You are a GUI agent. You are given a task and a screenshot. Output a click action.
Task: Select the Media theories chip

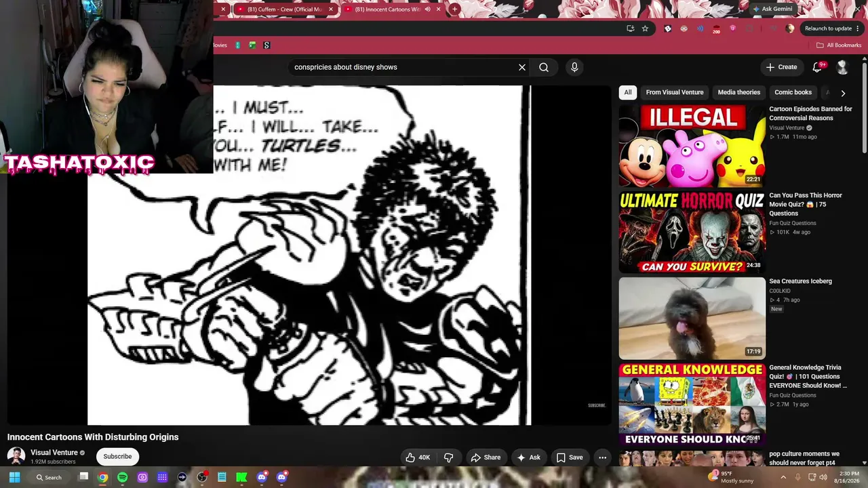pos(739,92)
